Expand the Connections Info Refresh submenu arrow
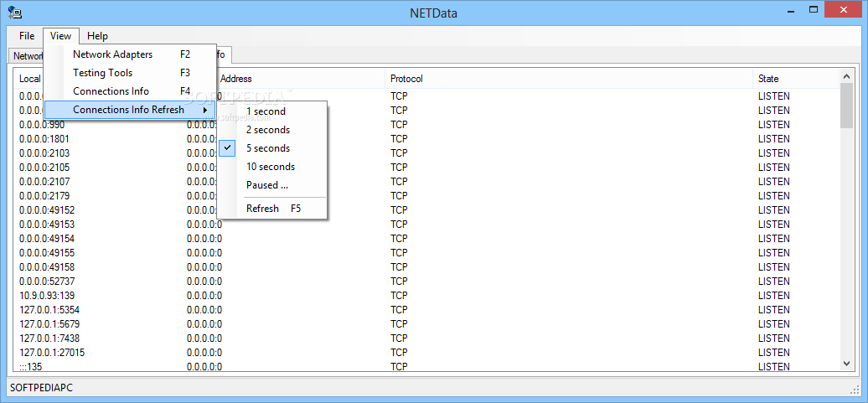 [x=205, y=110]
